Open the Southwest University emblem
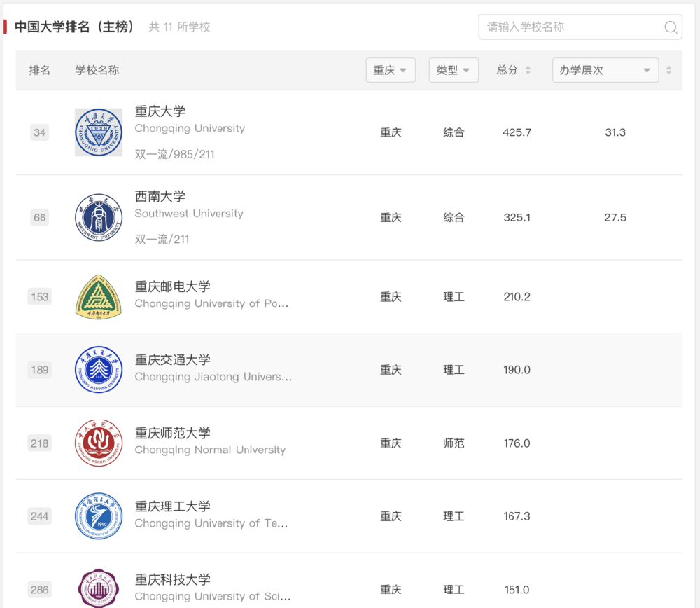700x608 pixels. click(99, 218)
